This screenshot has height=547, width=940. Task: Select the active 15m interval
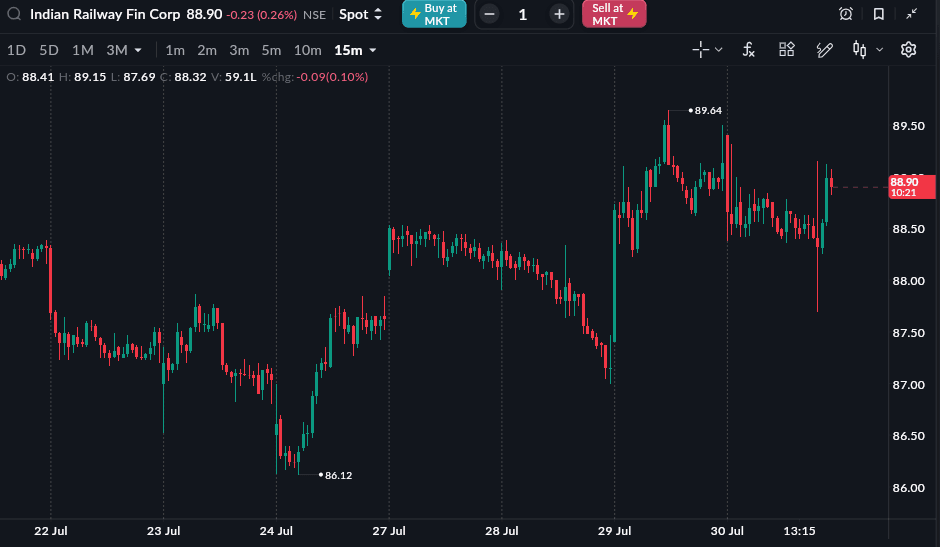click(x=348, y=50)
